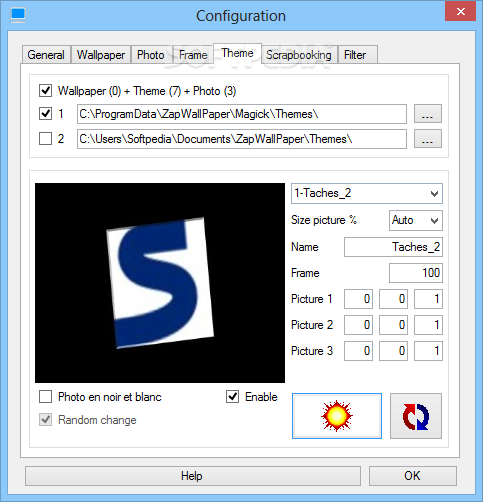Open the Photo tab
483x502 pixels.
151,55
